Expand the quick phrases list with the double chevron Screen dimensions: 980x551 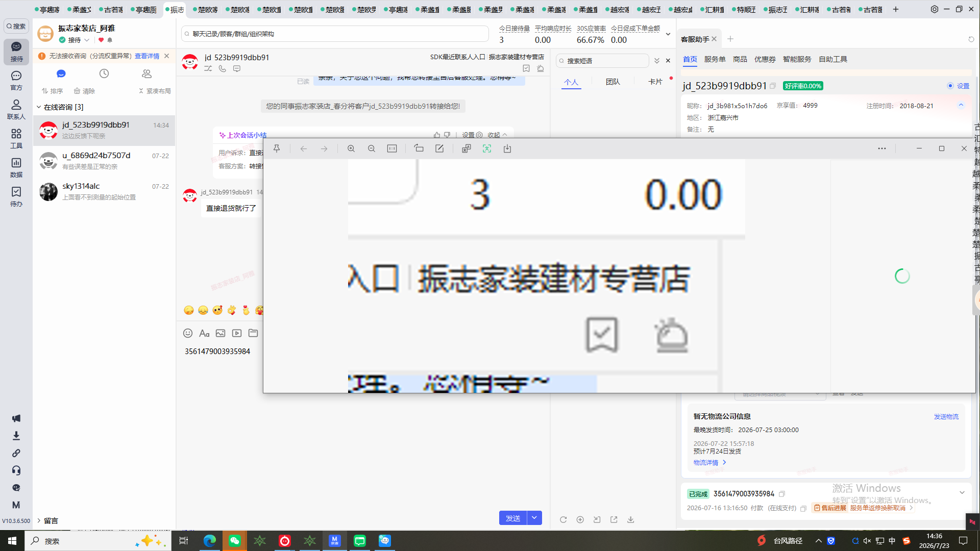pyautogui.click(x=657, y=61)
